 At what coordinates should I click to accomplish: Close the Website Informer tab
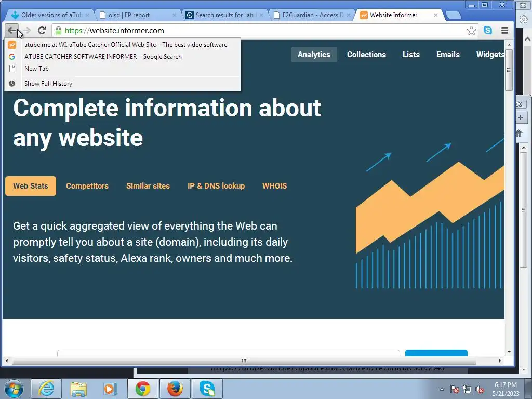click(436, 15)
